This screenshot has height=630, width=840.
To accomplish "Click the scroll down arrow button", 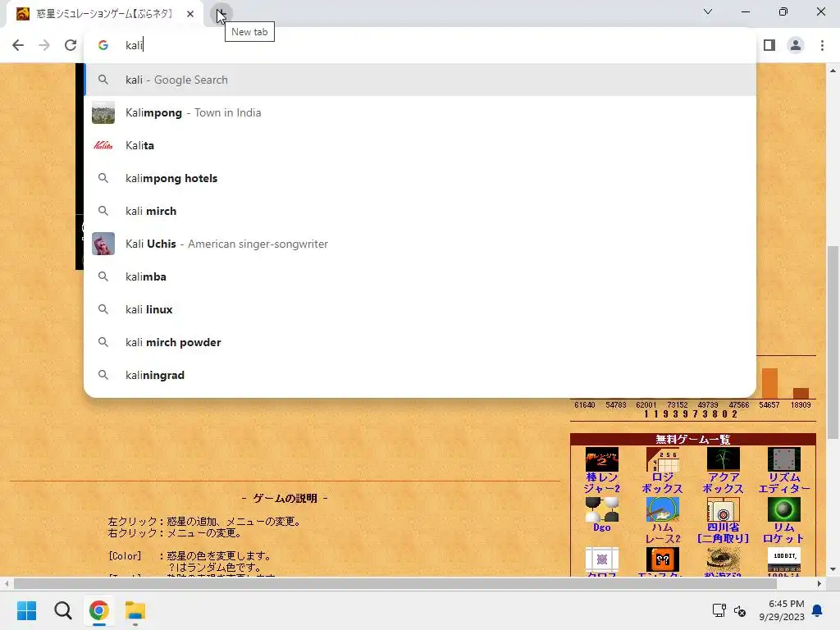I will pos(833,569).
